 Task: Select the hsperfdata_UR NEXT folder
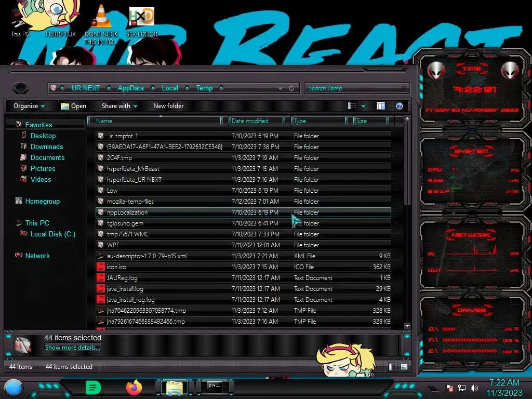click(x=243, y=179)
